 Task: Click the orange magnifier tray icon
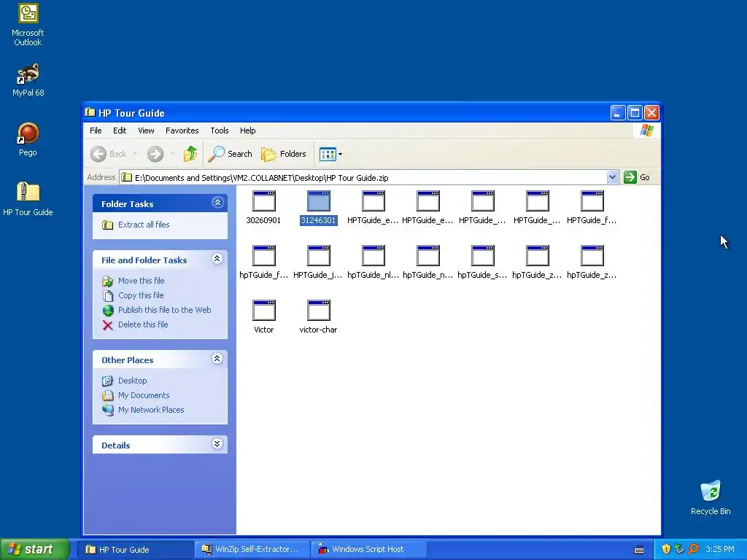coord(693,549)
